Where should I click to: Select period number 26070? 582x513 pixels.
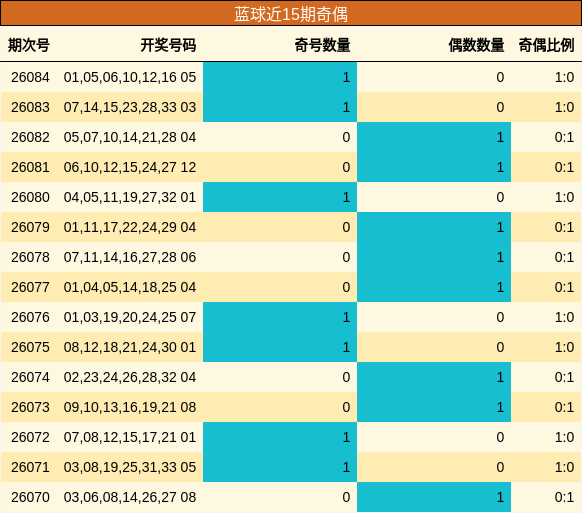pos(30,497)
